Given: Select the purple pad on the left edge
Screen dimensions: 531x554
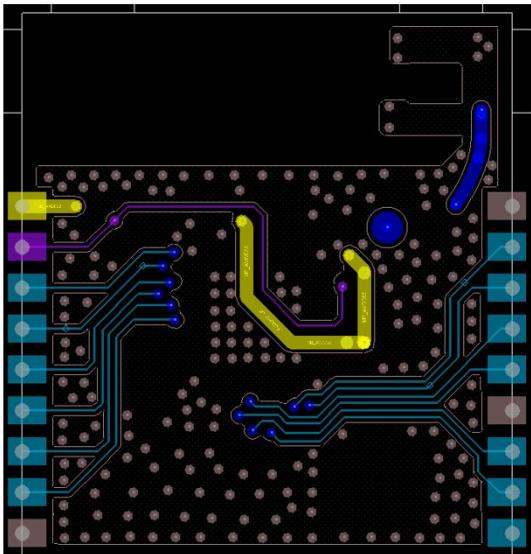Looking at the screenshot, I should click(x=27, y=247).
